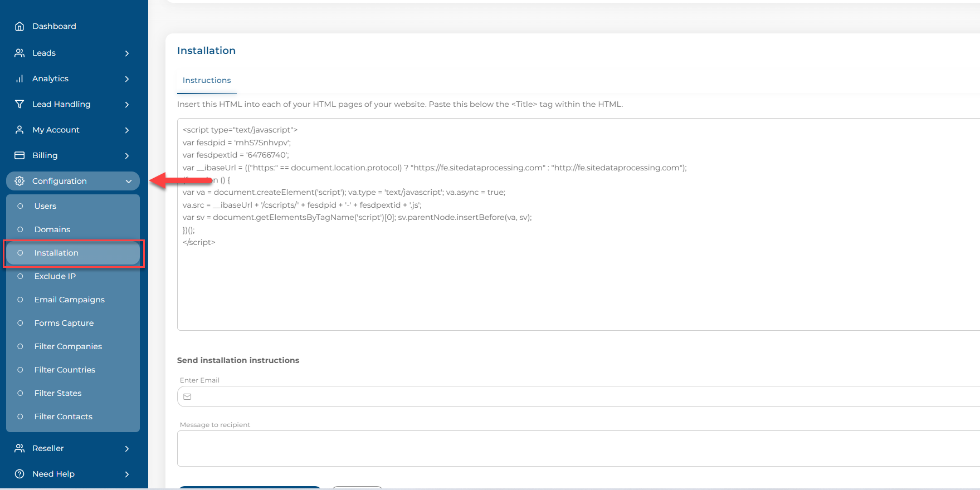Expand the Analytics menu chevron

(127, 79)
